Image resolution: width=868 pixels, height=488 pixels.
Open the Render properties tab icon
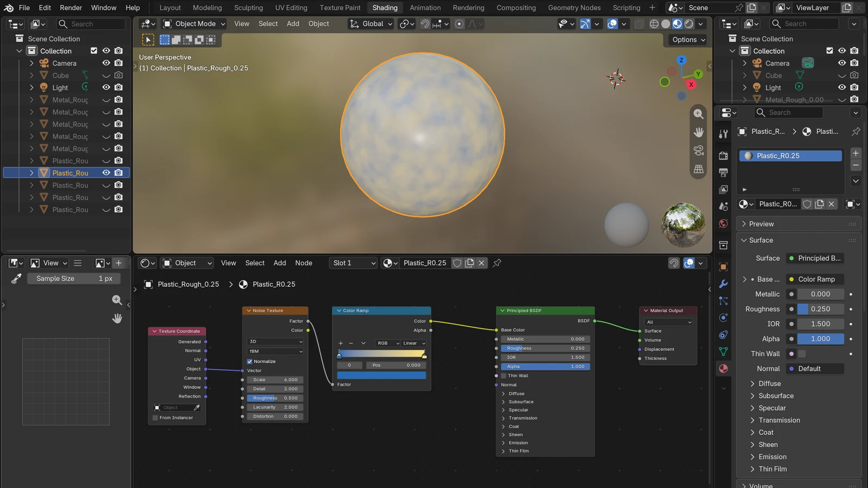pos(723,156)
